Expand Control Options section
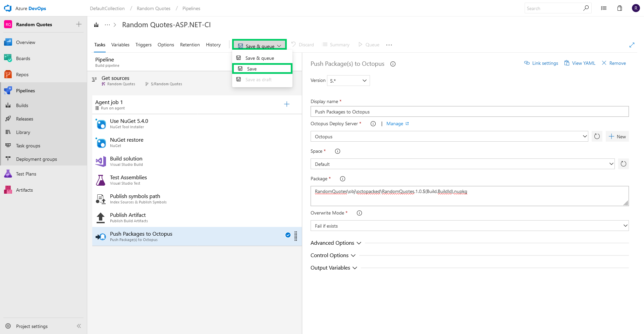Viewport: 644px width, 334px height. [333, 255]
